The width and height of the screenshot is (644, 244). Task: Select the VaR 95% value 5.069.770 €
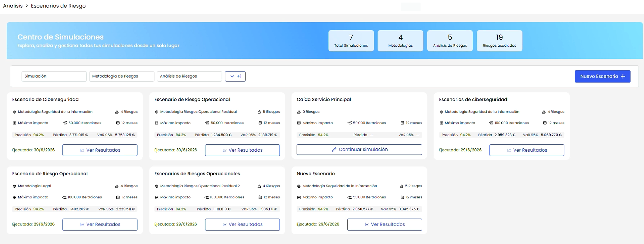pyautogui.click(x=551, y=135)
